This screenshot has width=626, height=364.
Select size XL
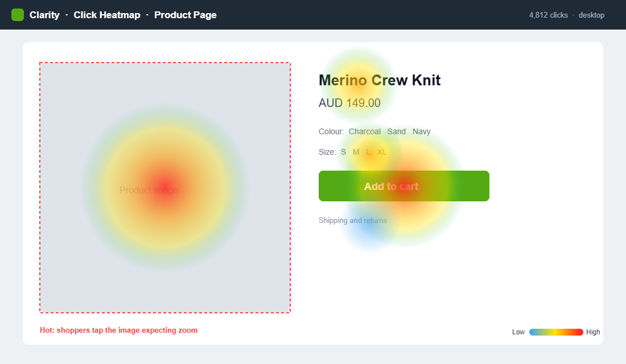pos(382,152)
